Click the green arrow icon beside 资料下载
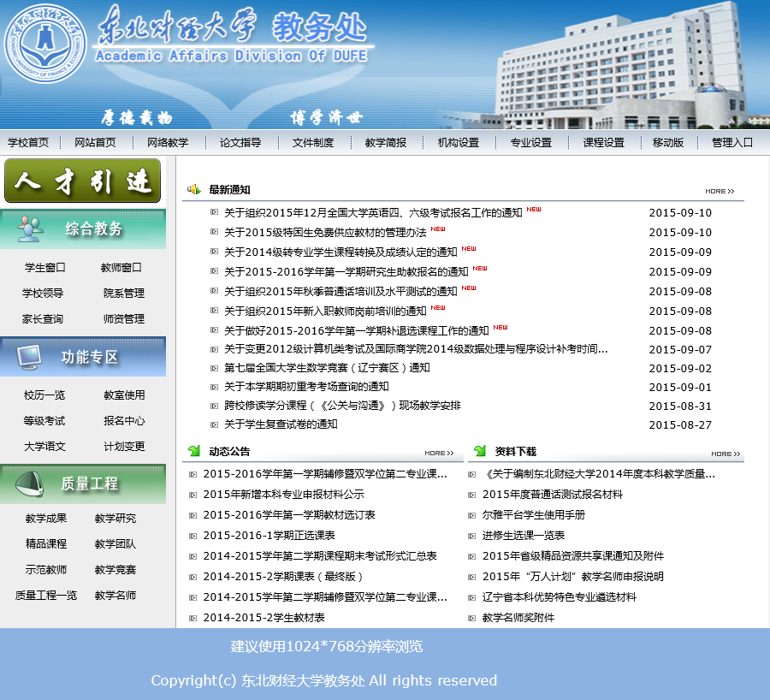Viewport: 770px width, 700px height. click(x=480, y=450)
